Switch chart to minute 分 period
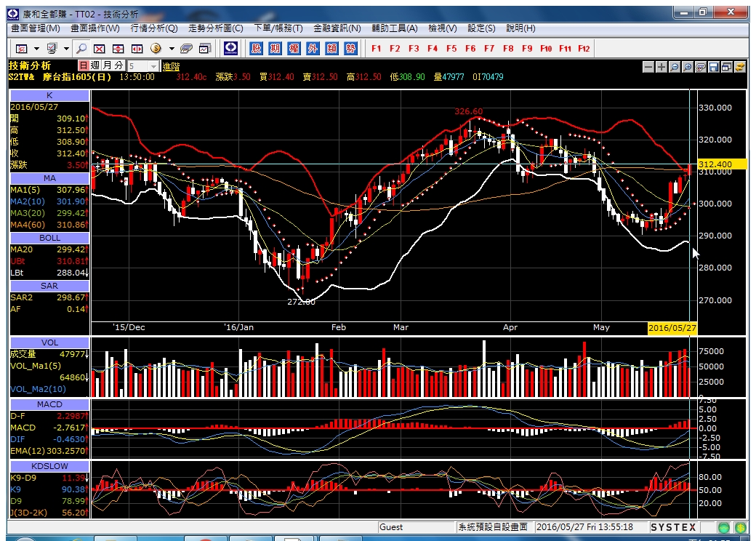The image size is (756, 541). [118, 65]
